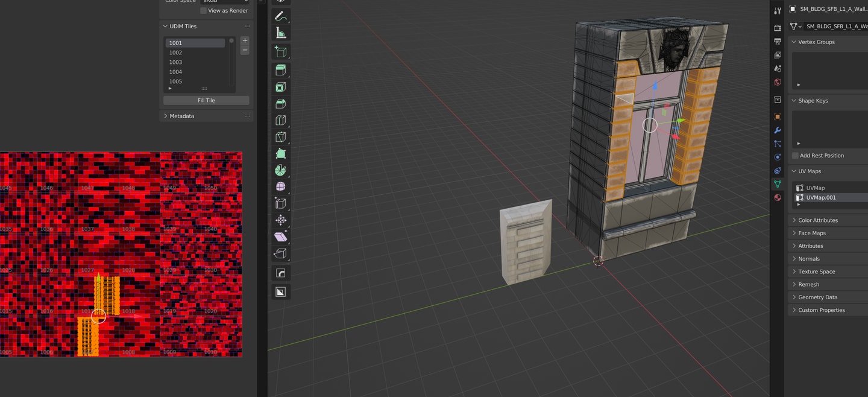Enable the View as Render checkbox

click(204, 10)
